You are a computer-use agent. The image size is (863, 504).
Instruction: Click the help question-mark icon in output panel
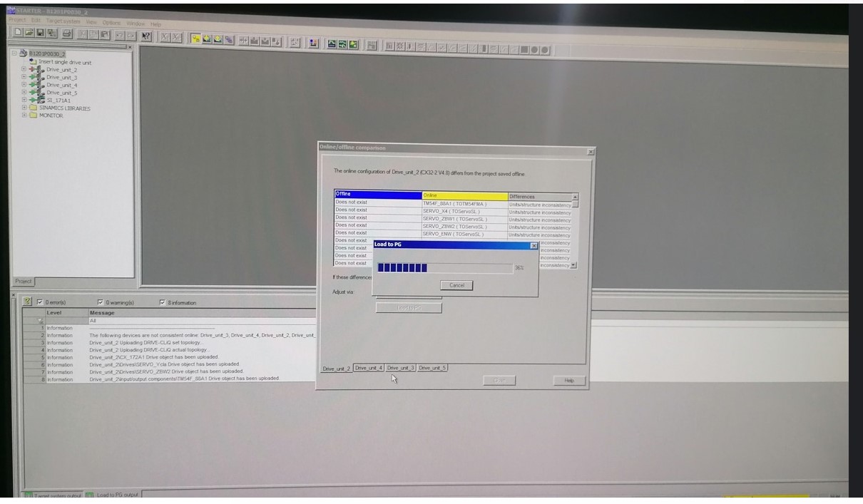click(27, 302)
